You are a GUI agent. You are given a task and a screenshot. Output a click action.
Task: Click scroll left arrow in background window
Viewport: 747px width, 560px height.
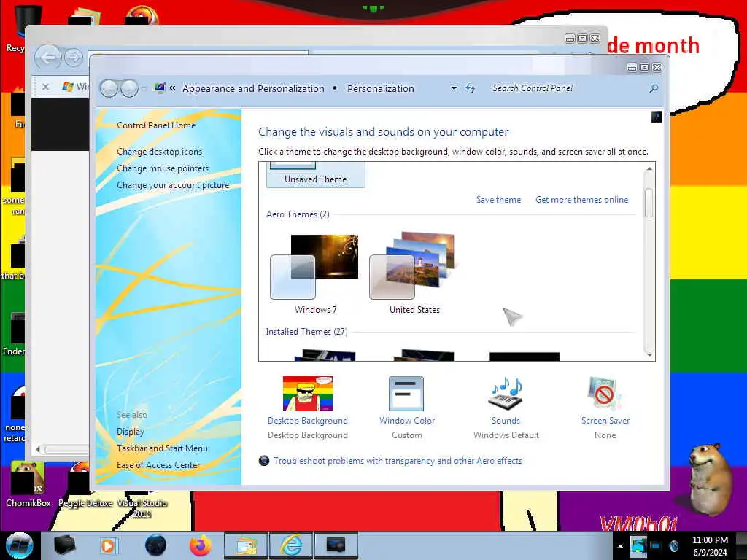coord(38,449)
